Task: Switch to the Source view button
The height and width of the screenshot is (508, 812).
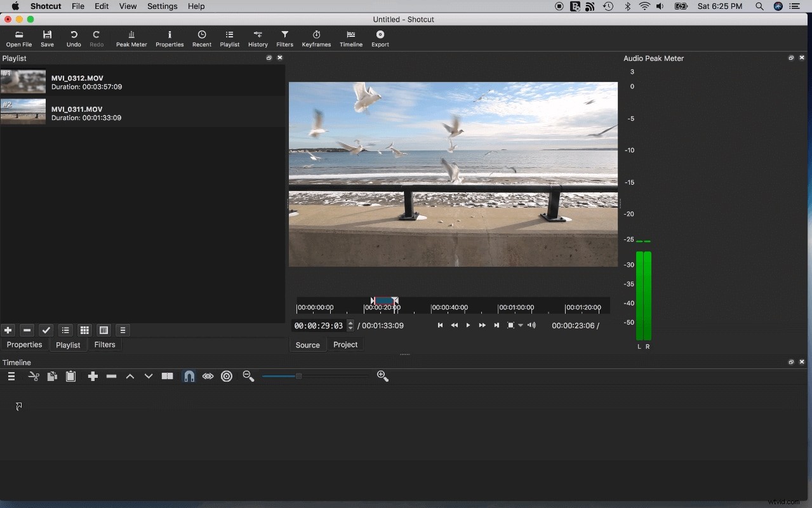Action: tap(307, 344)
